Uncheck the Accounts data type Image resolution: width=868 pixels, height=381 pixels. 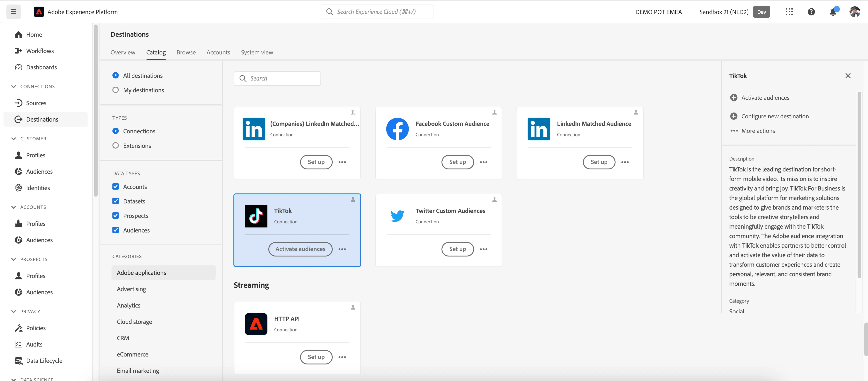[x=116, y=186]
